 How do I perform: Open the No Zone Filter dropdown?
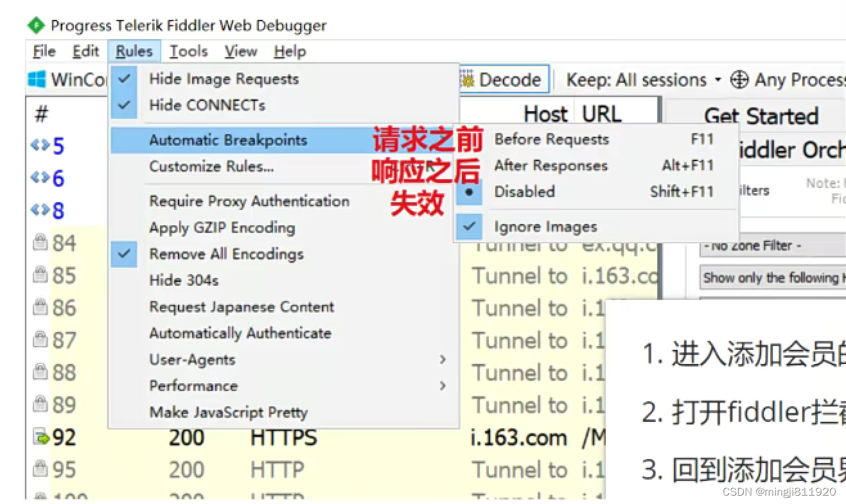click(772, 245)
